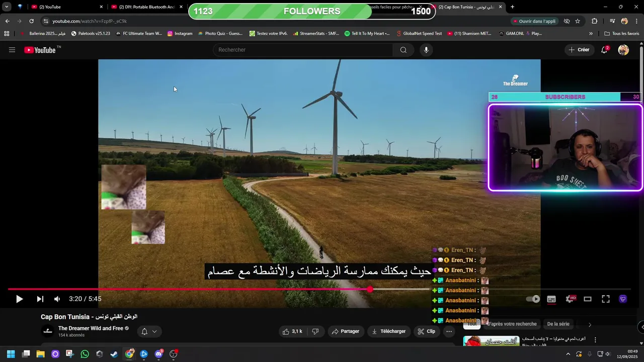644x362 pixels.
Task: Expand hidden bookmarks chevron
Action: click(591, 34)
